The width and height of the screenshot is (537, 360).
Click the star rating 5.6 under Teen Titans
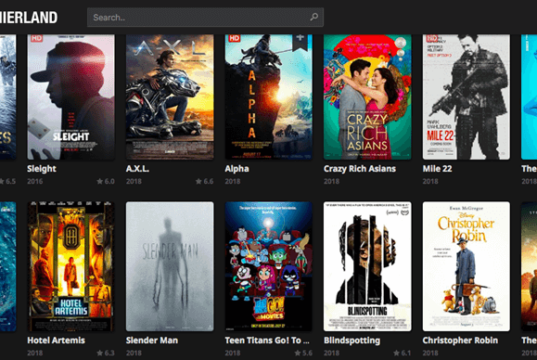tap(303, 353)
